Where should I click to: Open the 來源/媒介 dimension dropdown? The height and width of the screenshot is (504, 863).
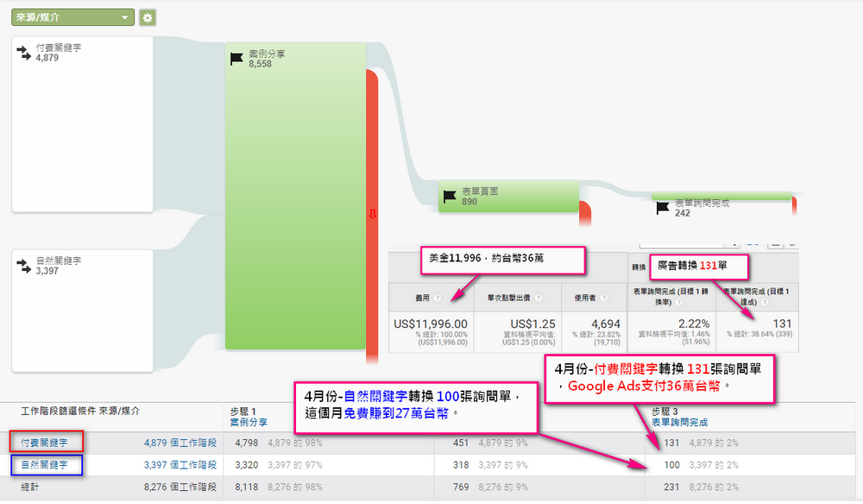click(72, 17)
